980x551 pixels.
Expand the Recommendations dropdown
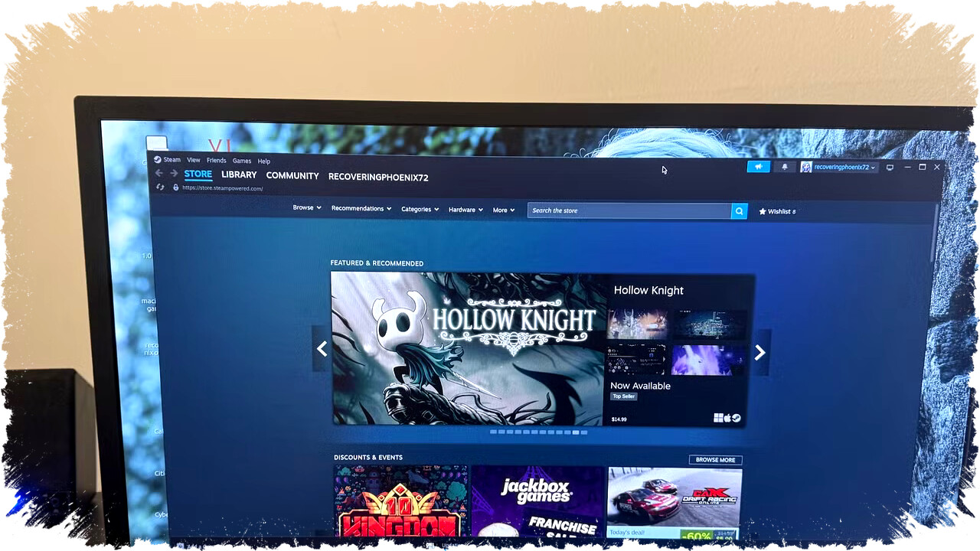(361, 208)
